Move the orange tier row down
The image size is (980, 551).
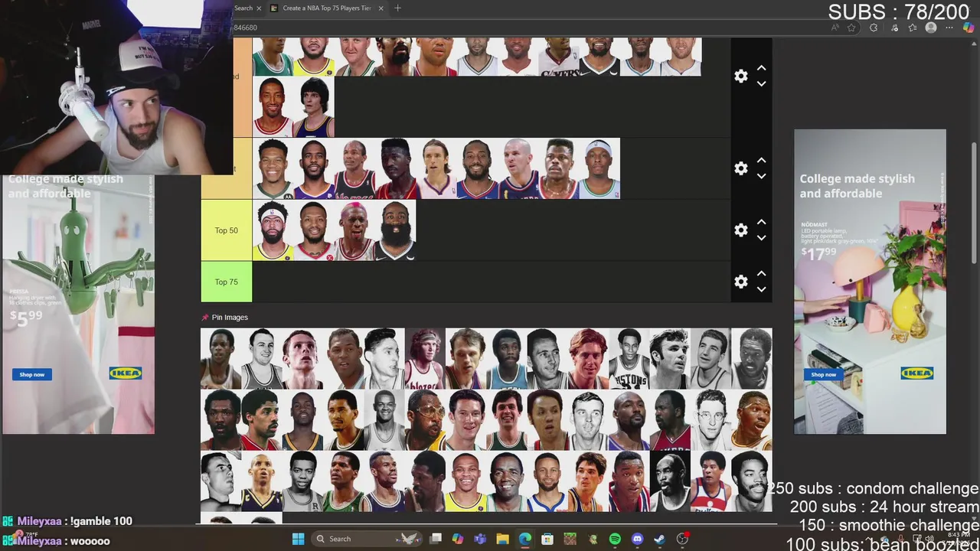(x=761, y=83)
